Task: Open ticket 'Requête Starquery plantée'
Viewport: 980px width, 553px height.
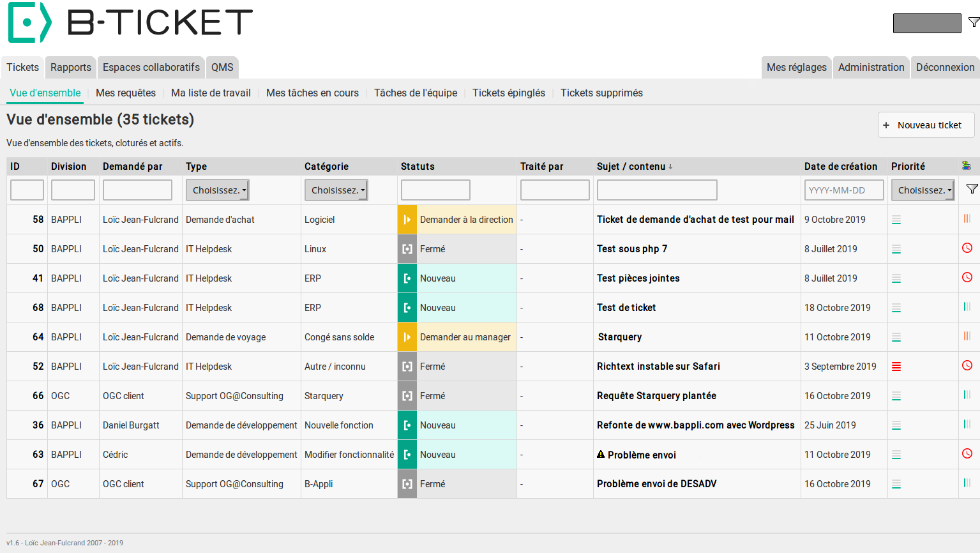Action: (x=656, y=396)
